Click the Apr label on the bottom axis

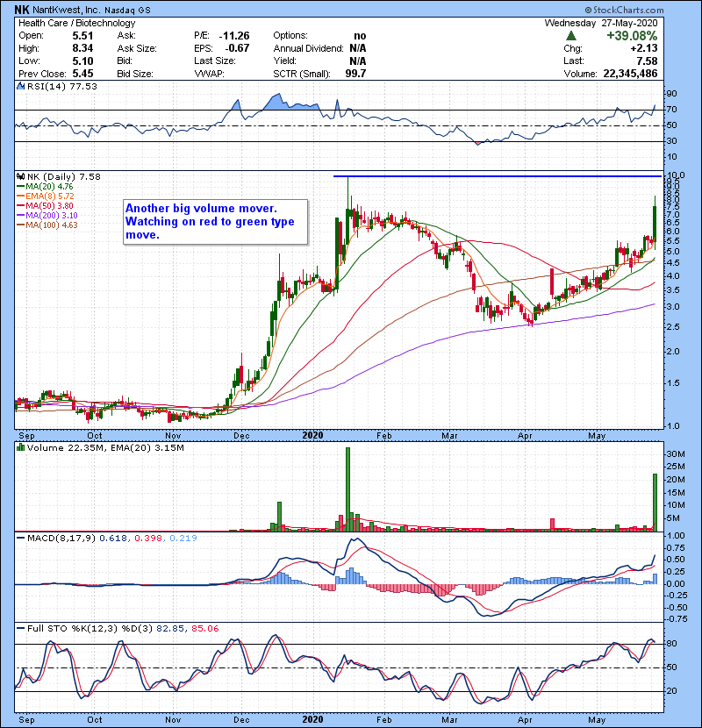(525, 719)
